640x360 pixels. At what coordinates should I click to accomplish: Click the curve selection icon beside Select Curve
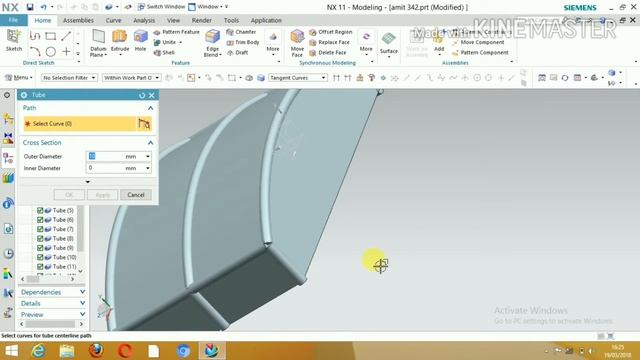[x=144, y=124]
